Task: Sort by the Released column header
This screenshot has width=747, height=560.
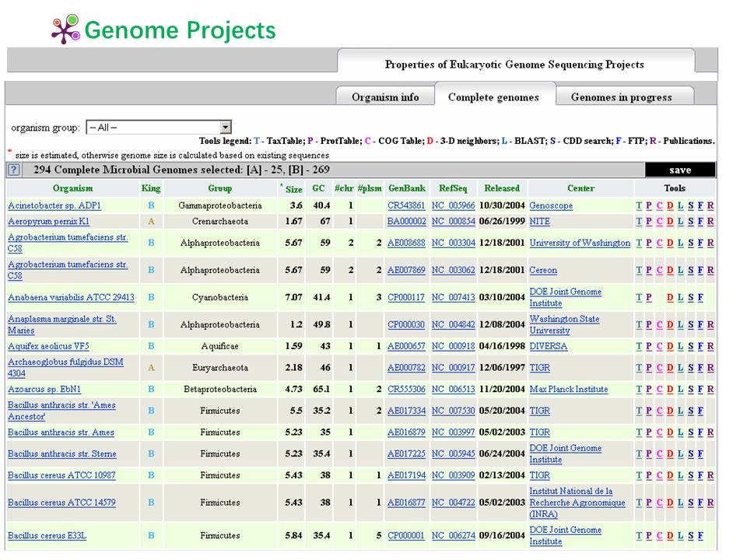Action: (502, 188)
